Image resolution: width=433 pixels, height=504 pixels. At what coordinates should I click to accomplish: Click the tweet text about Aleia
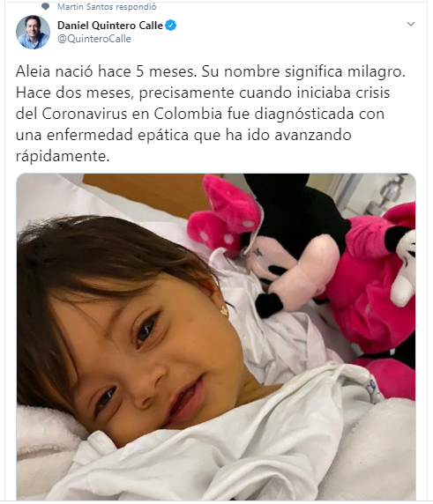[x=211, y=114]
